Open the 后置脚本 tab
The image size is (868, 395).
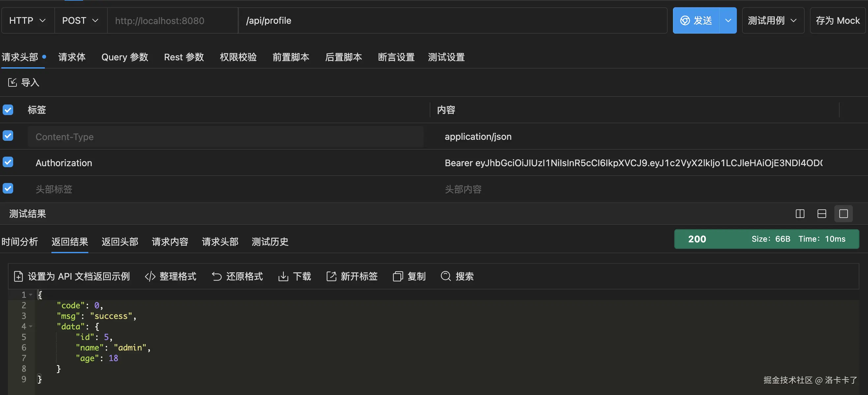(x=343, y=57)
